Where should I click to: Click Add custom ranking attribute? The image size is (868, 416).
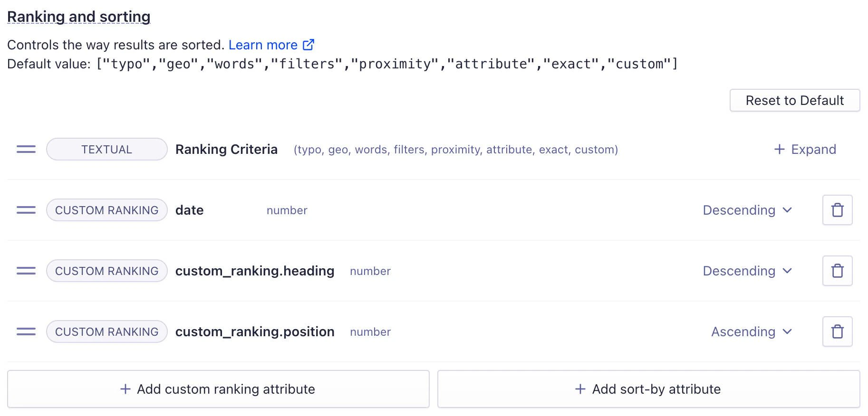pyautogui.click(x=218, y=389)
